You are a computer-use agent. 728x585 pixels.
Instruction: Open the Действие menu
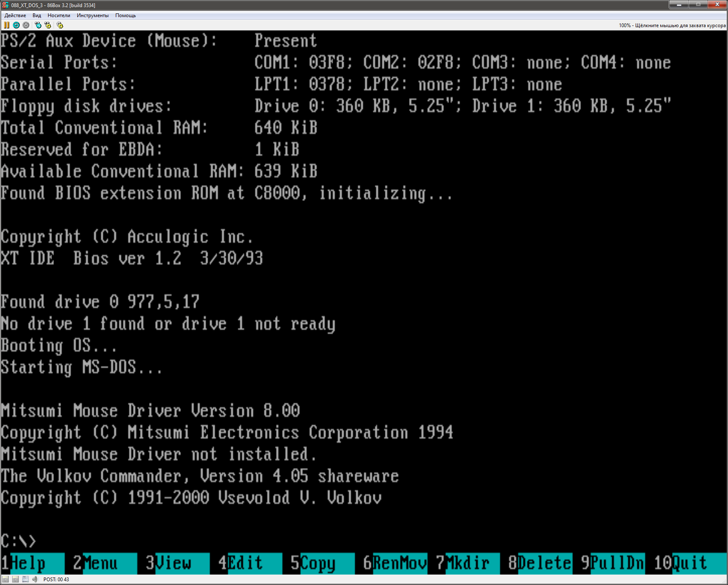point(15,15)
